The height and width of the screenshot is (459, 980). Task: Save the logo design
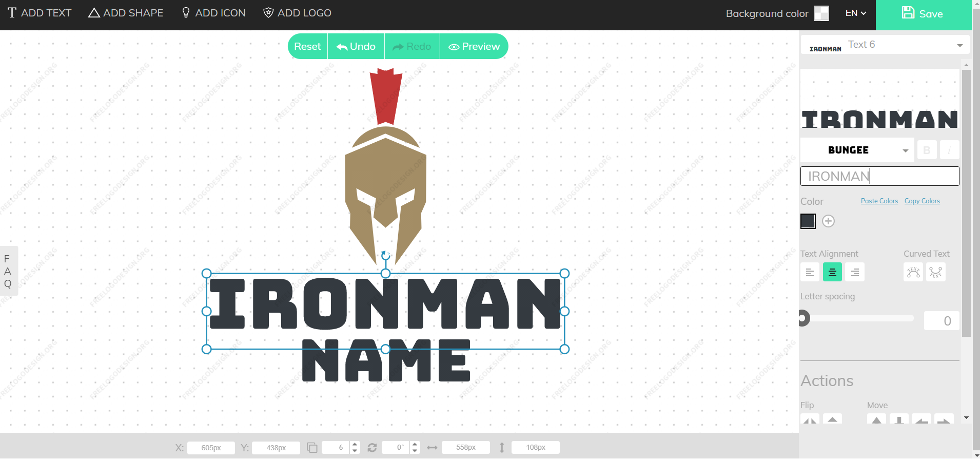[923, 14]
